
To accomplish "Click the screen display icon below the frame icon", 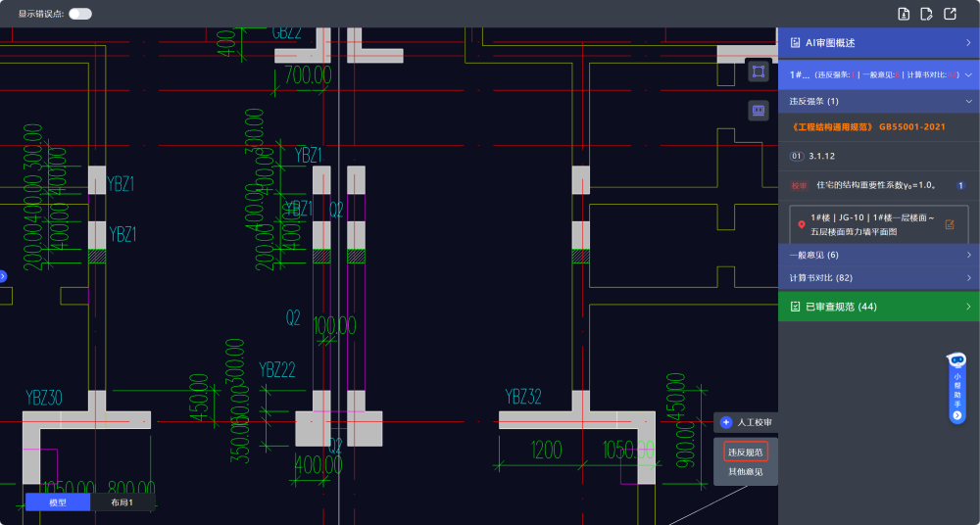I will [x=758, y=111].
